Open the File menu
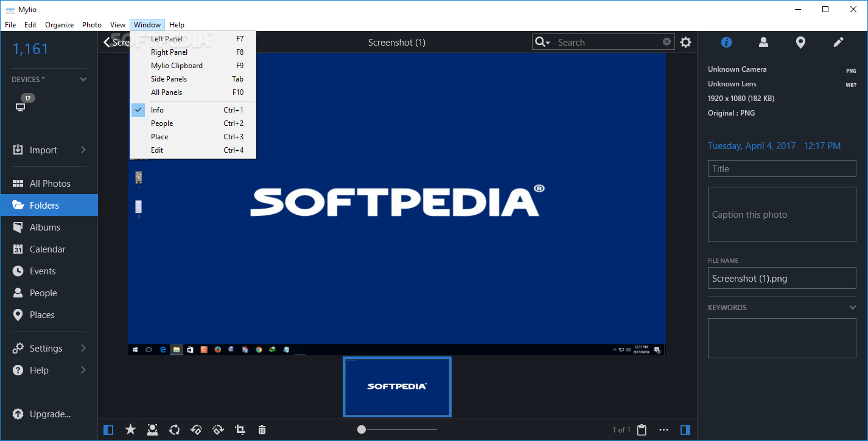This screenshot has width=868, height=441. click(x=10, y=25)
